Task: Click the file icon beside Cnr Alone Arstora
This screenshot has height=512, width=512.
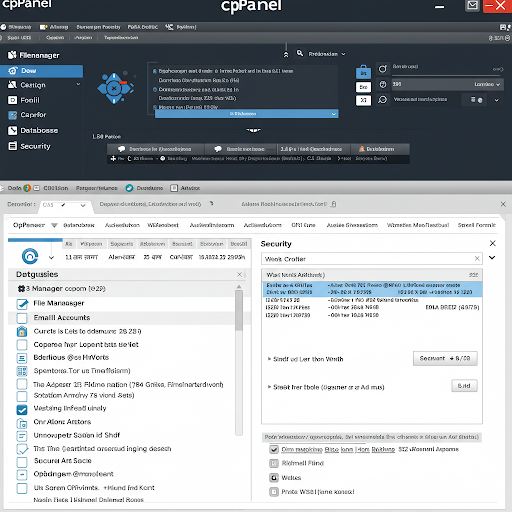Action: [22, 423]
